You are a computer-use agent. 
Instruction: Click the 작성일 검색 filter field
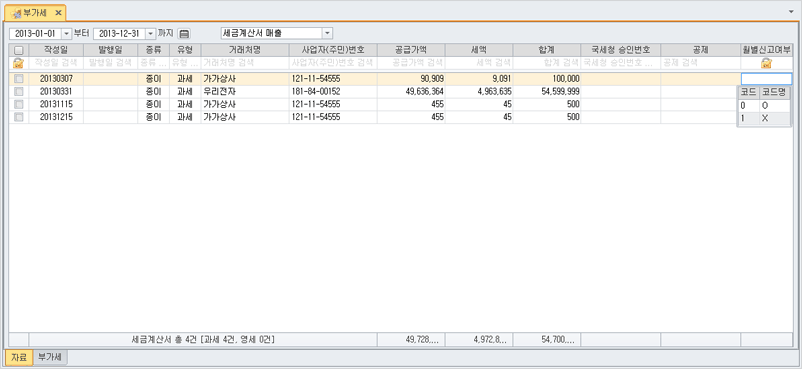(x=56, y=63)
